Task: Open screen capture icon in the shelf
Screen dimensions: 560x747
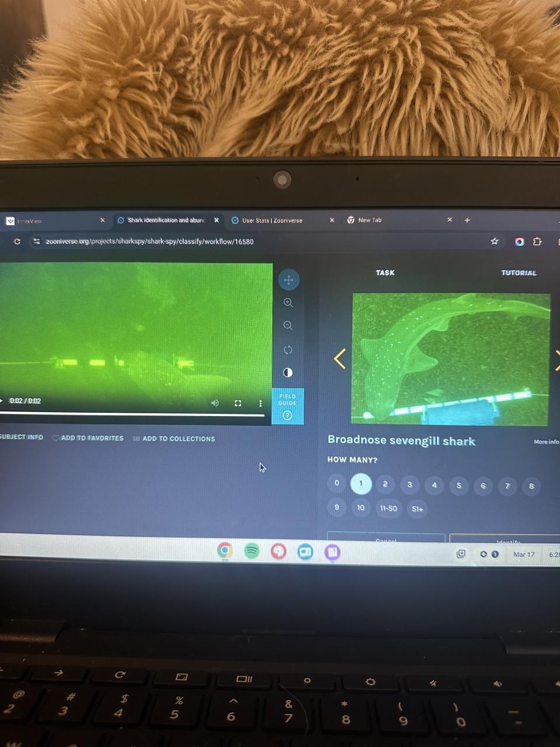Action: click(x=461, y=553)
